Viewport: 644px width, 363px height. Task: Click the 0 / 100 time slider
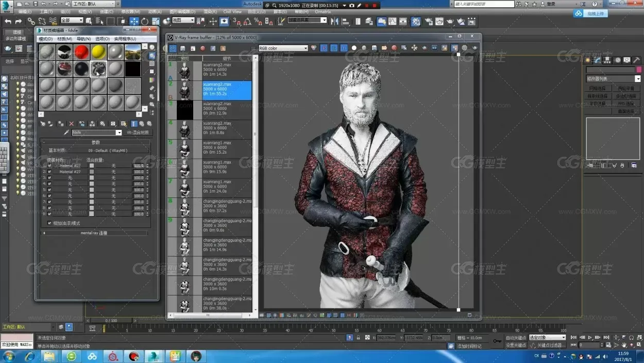tap(111, 321)
